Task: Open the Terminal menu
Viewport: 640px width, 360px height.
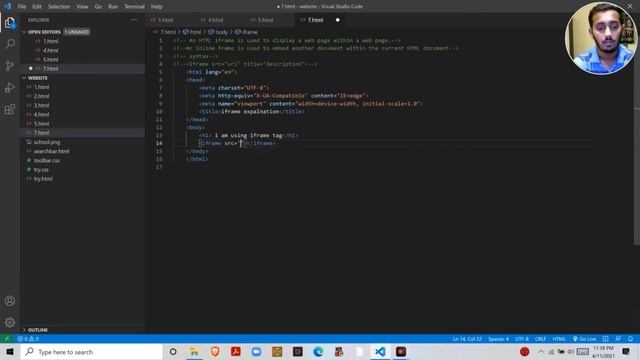Action: [134, 7]
